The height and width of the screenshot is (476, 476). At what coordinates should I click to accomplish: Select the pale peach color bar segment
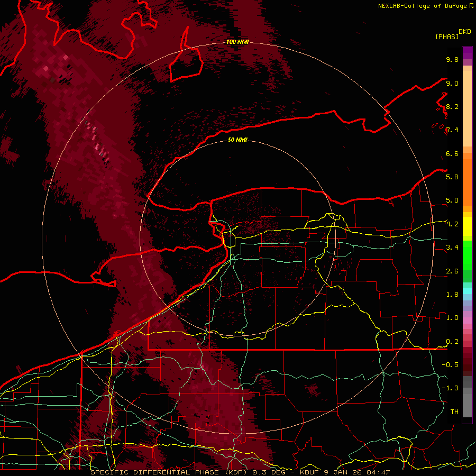[467, 109]
